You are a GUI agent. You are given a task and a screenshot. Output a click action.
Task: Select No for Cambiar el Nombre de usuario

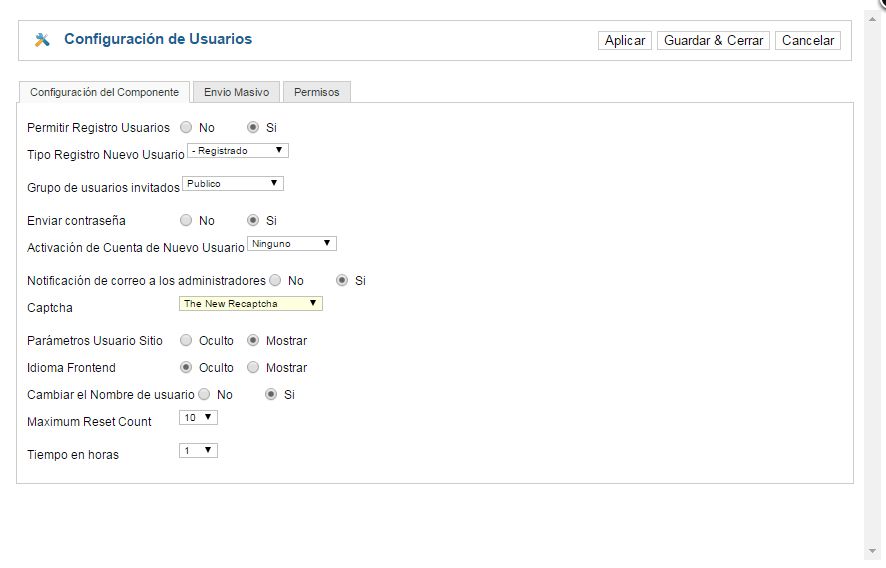pyautogui.click(x=204, y=394)
